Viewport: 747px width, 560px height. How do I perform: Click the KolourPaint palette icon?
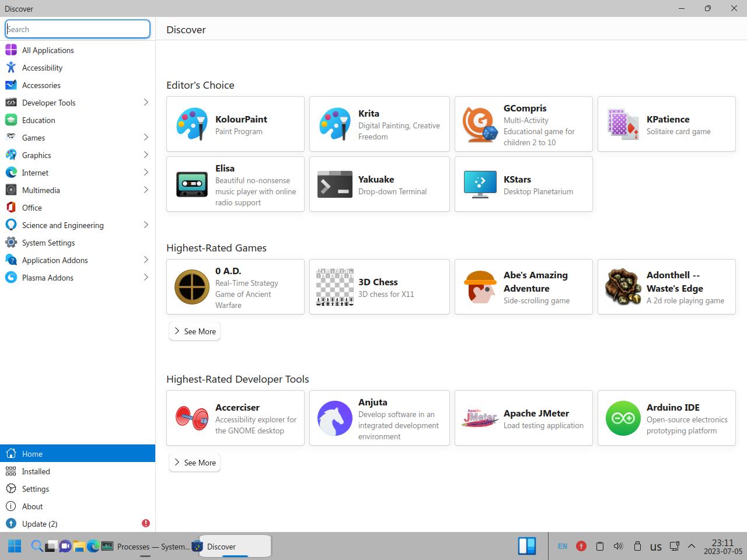point(192,124)
